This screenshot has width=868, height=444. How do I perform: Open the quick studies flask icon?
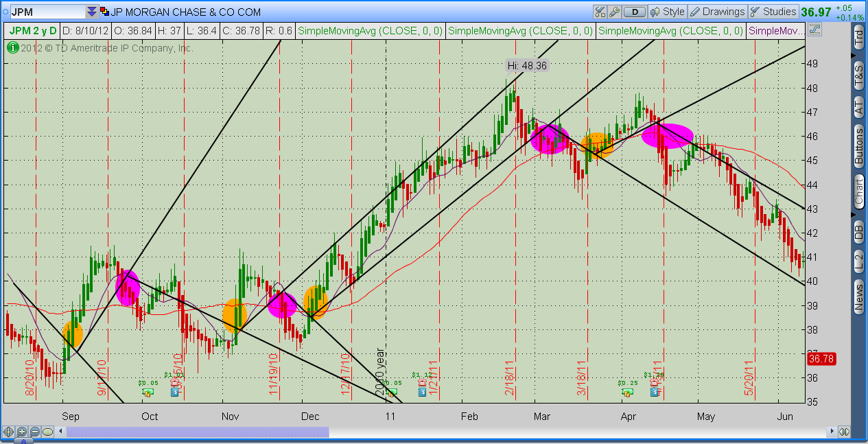[600, 12]
